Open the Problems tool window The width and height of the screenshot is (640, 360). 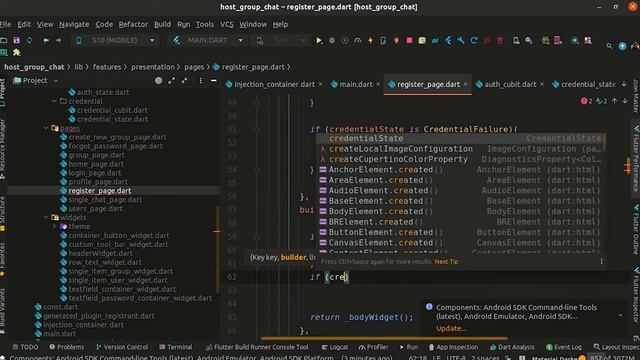coord(67,347)
